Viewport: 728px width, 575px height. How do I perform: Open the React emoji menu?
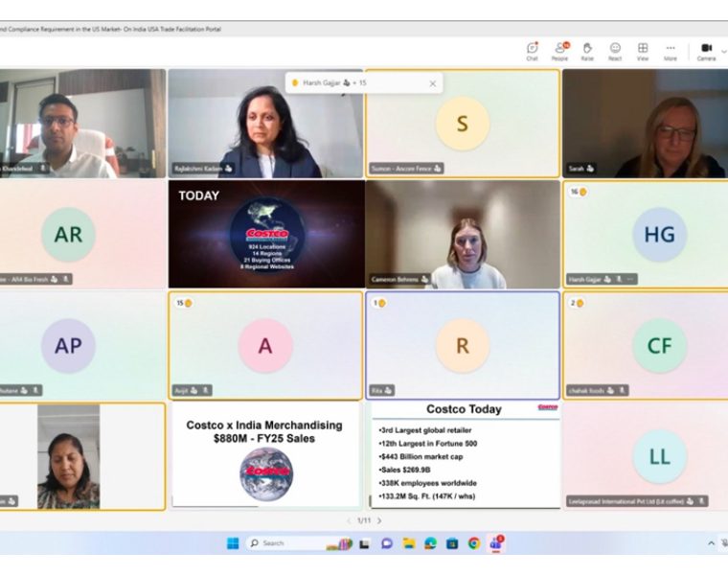pos(615,50)
